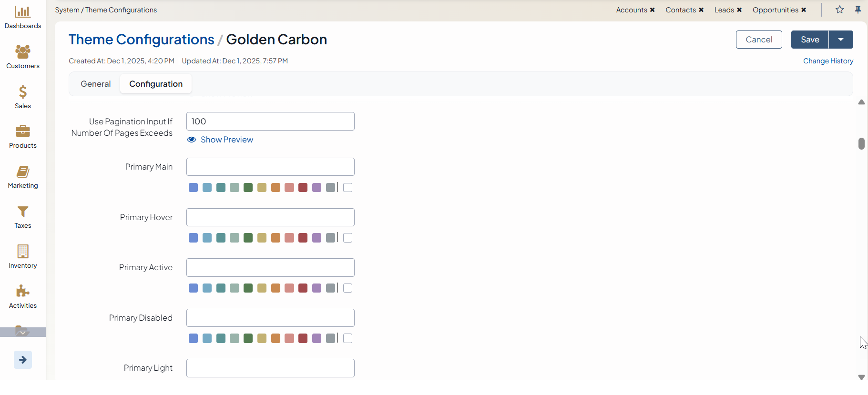
Task: Mark page as favorite with star
Action: (x=839, y=10)
